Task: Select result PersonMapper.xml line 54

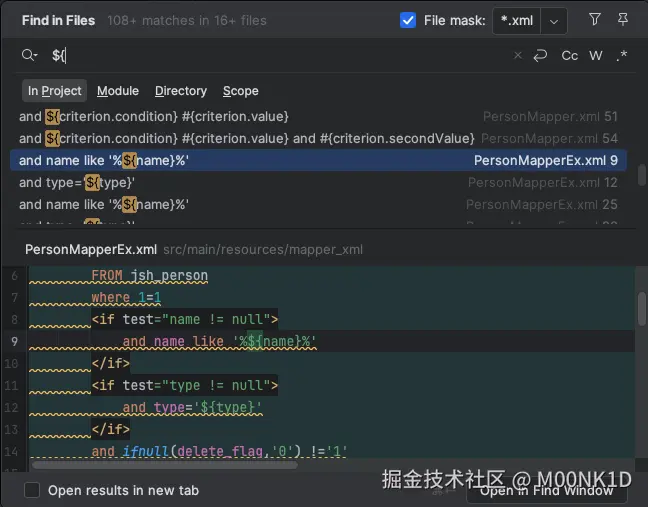Action: [318, 138]
